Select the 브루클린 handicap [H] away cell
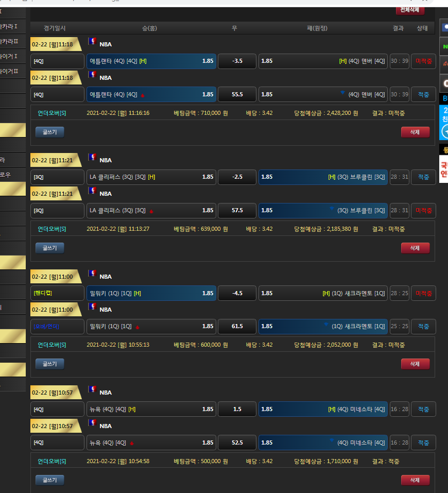The height and width of the screenshot is (493, 448). [323, 177]
